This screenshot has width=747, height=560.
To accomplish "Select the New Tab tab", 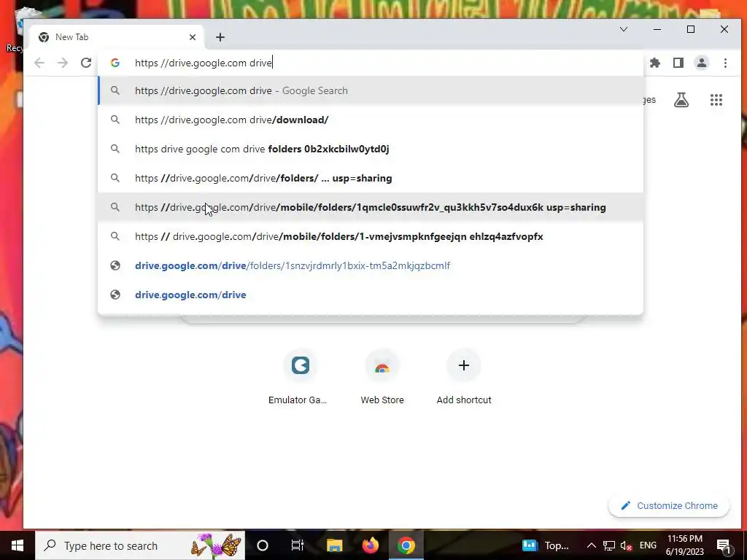I will tap(117, 37).
